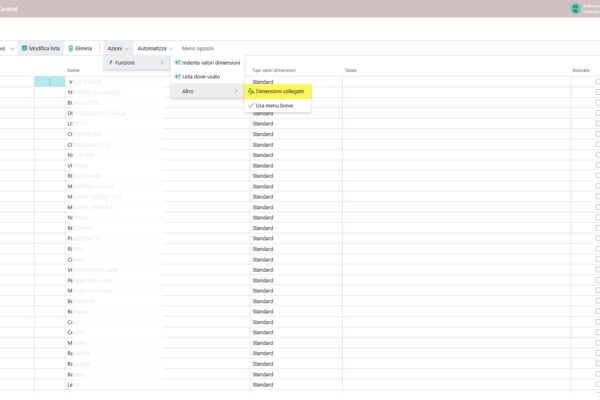Open the user account avatar icon
Image resolution: width=600 pixels, height=400 pixels.
click(x=575, y=8)
